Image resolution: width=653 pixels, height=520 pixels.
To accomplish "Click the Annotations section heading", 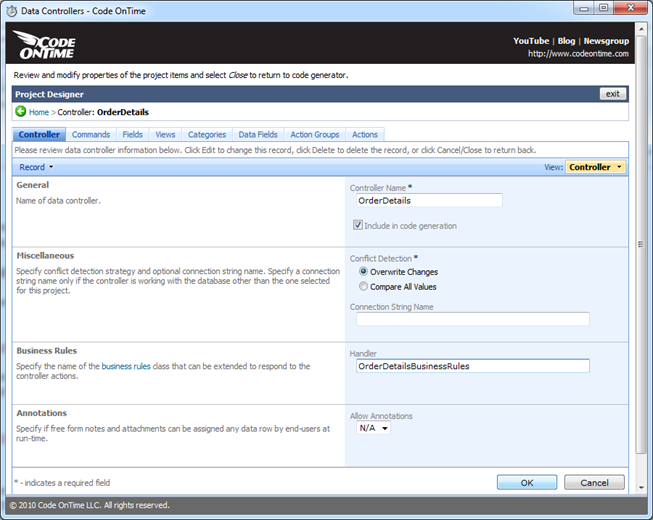I will point(42,413).
